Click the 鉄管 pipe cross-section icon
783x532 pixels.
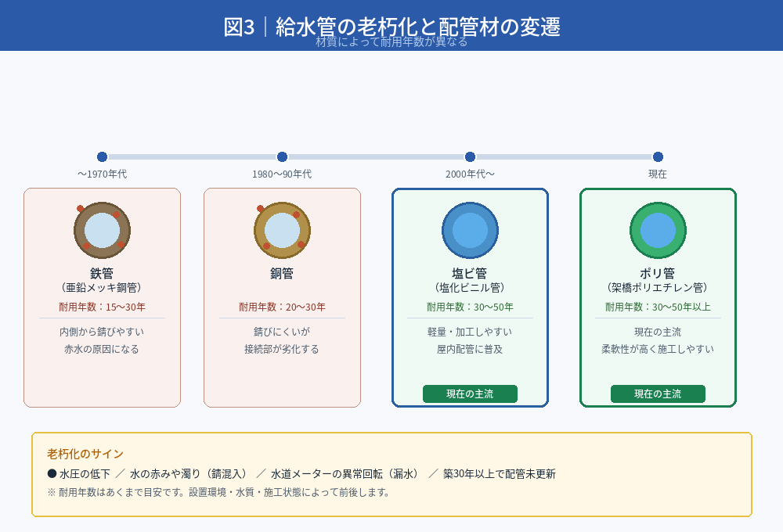click(x=102, y=230)
